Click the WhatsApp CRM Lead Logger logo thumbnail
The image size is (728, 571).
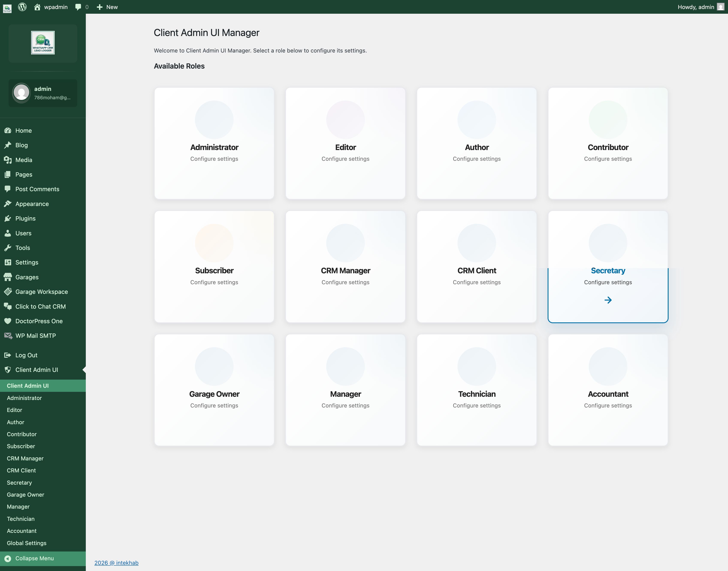[43, 42]
